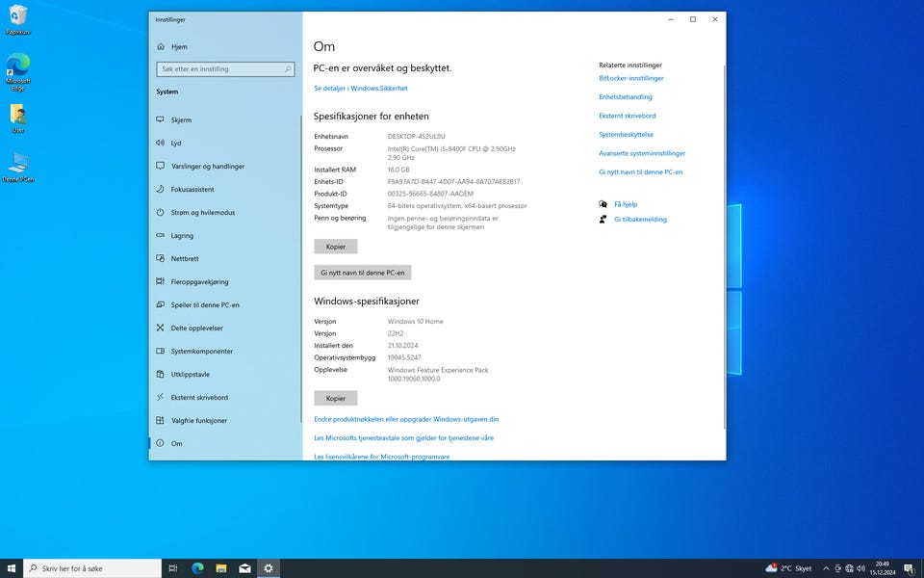Click Kopier under device specifications

(x=335, y=247)
